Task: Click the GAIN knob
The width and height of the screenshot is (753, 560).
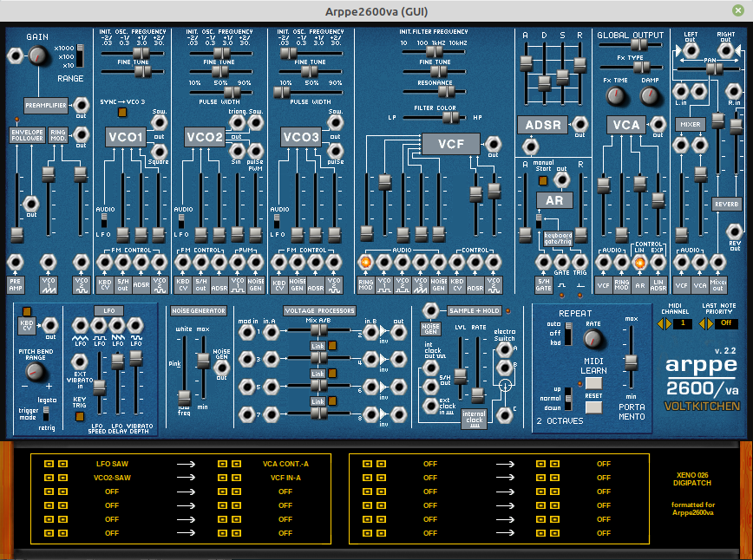Action: click(37, 55)
